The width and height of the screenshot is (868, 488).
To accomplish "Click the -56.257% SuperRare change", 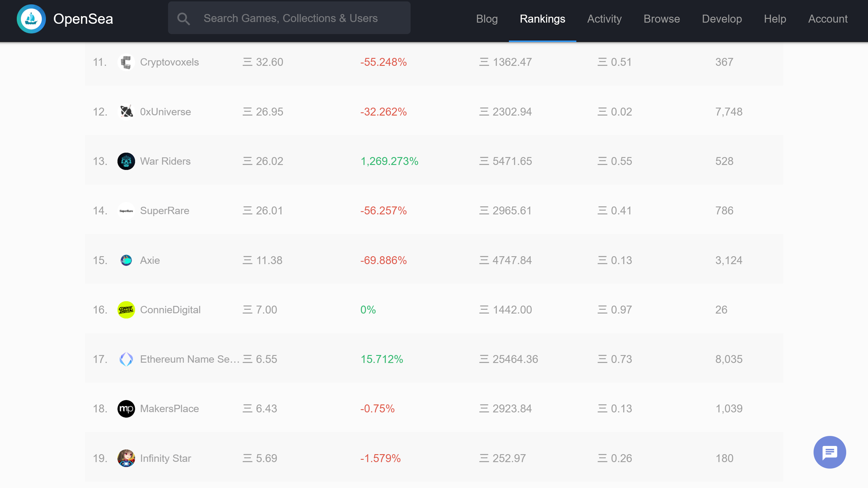I will (x=383, y=211).
